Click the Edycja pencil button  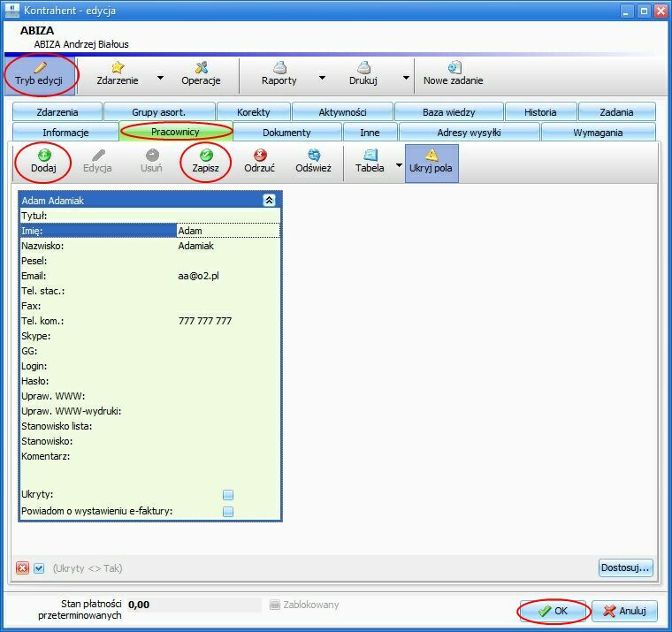(98, 163)
